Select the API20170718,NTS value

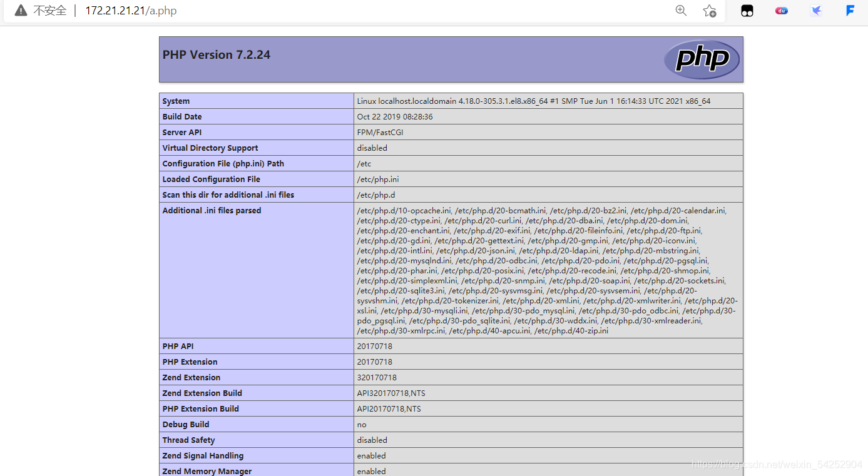point(389,409)
